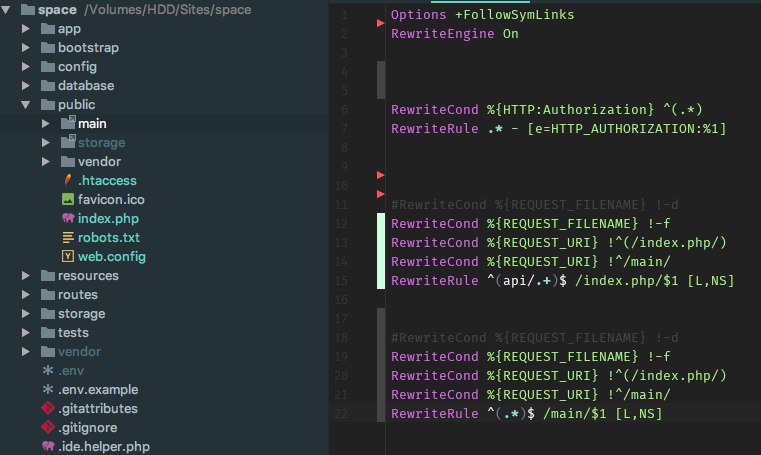Viewport: 761px width, 455px height.
Task: Click the app folder icon
Action: pyautogui.click(x=48, y=29)
